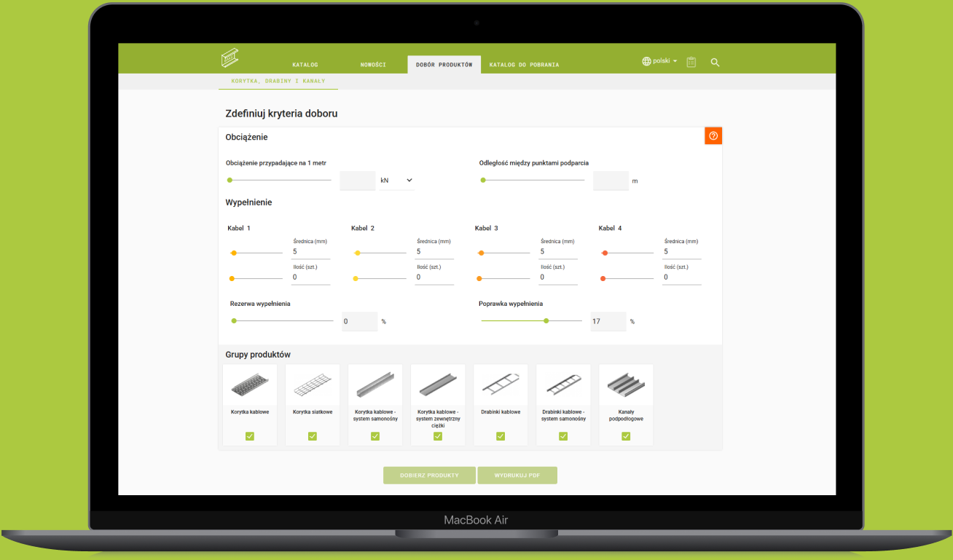This screenshot has width=953, height=560.
Task: Switch to the Nowości tab
Action: click(x=373, y=65)
